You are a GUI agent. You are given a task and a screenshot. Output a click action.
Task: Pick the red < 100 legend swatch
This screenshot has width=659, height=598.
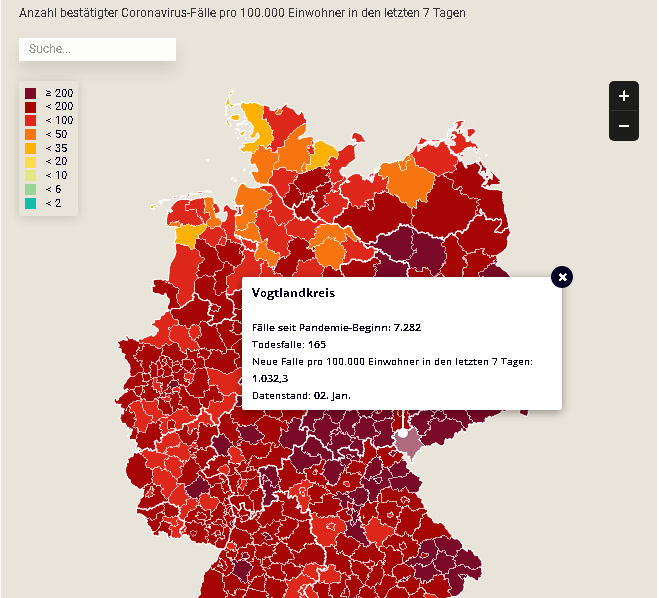31,120
